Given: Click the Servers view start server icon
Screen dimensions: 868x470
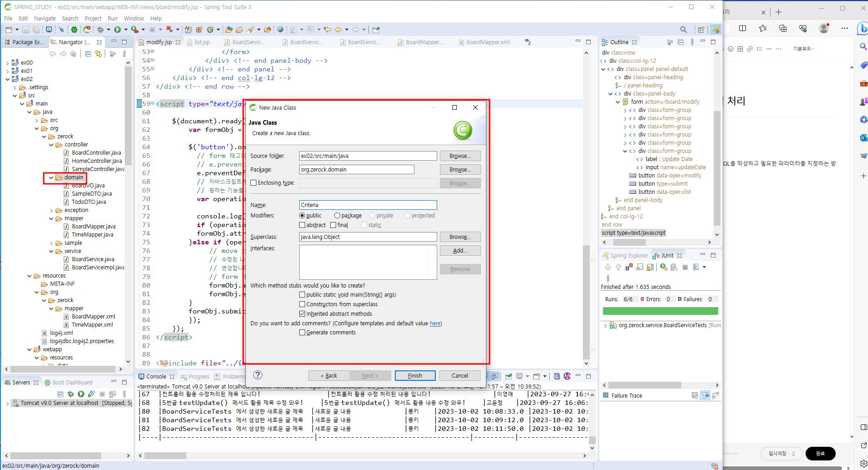Looking at the screenshot, I should click(x=81, y=394).
